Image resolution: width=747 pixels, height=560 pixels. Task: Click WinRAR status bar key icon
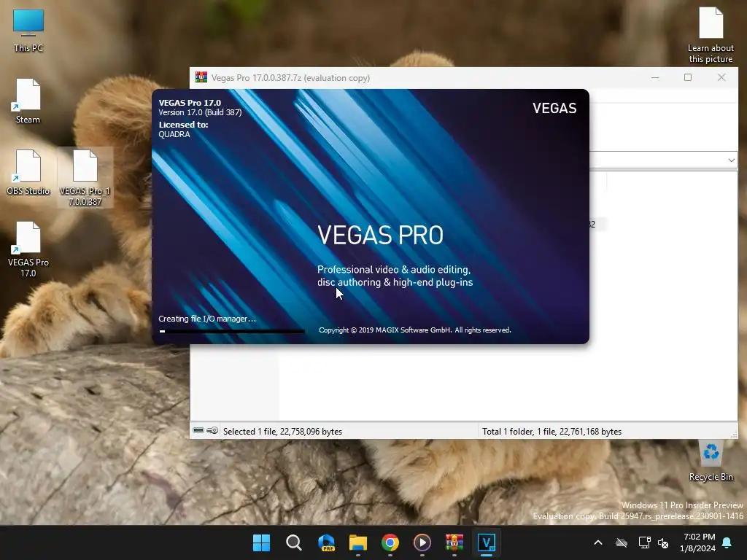pos(212,430)
